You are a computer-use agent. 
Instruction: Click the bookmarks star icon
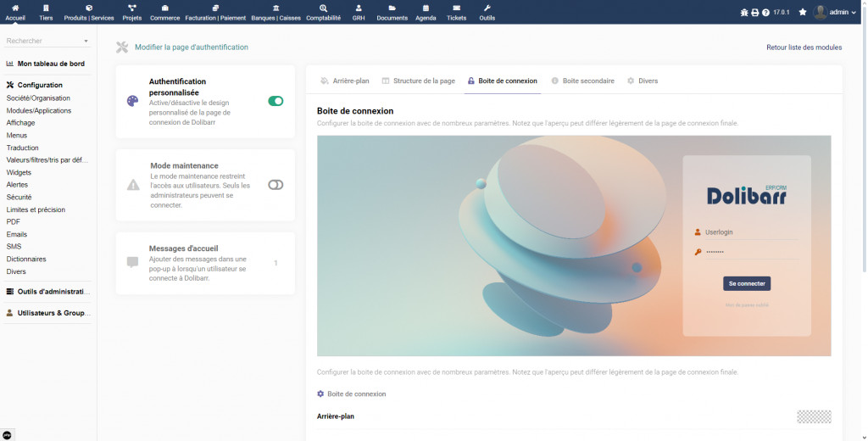tap(803, 13)
